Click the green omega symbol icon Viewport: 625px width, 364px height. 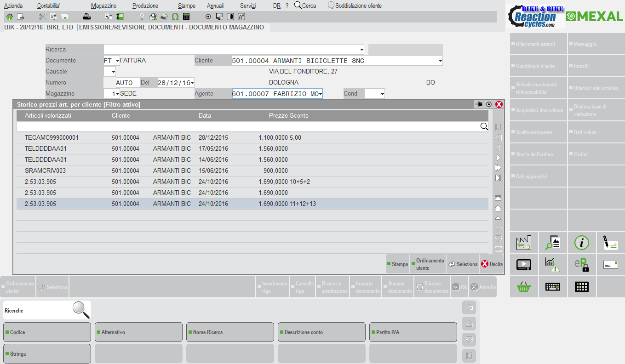(175, 17)
